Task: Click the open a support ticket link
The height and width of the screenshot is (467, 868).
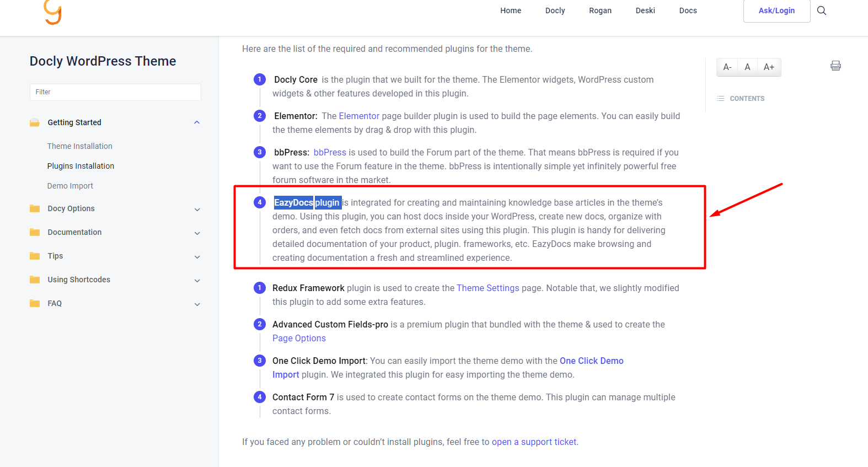Action: (x=534, y=442)
